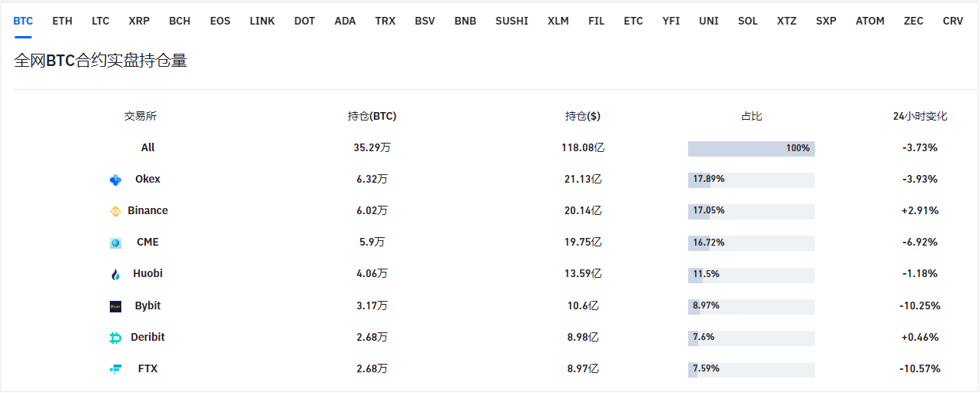Click the CME exchange logo icon
Screen dimensions: 980x393
pyautogui.click(x=115, y=243)
